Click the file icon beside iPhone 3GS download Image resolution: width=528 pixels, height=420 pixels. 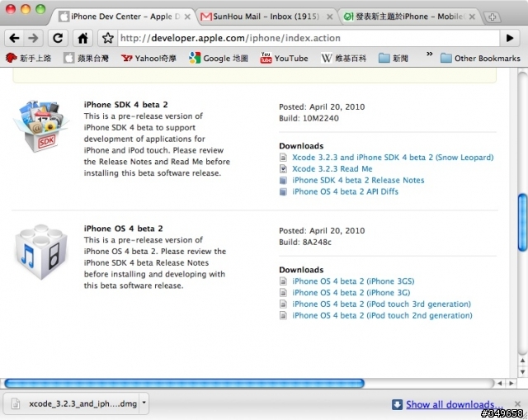[x=284, y=281]
